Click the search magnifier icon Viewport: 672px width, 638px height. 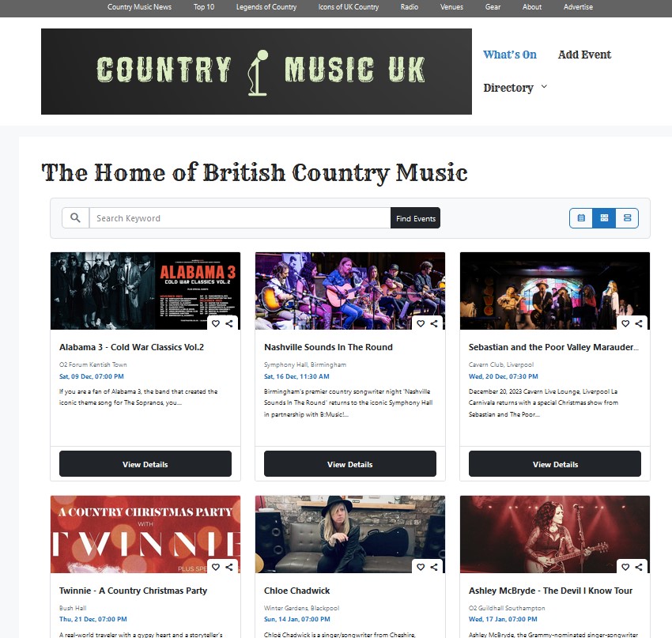[x=75, y=218]
